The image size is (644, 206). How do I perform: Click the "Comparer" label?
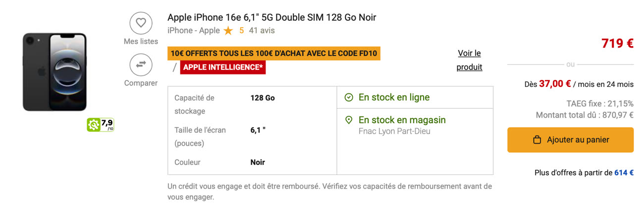tap(141, 83)
